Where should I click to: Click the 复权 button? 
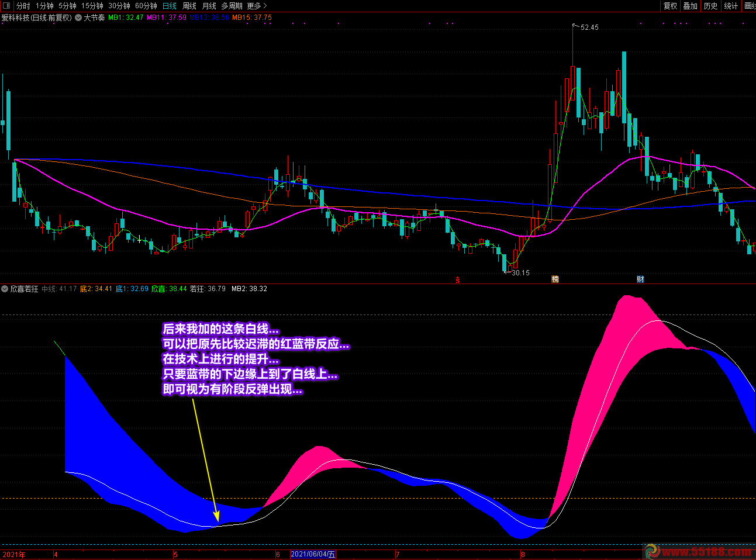pyautogui.click(x=670, y=6)
